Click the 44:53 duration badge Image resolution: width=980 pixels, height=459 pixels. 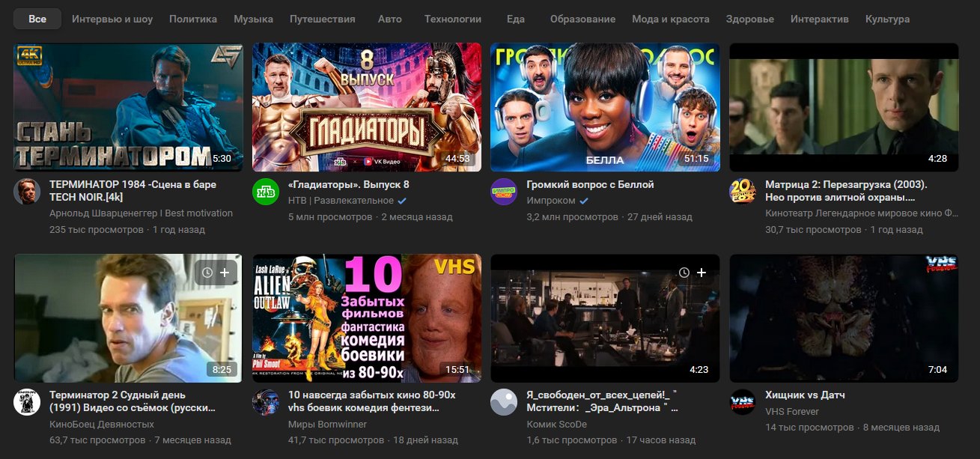click(x=457, y=159)
